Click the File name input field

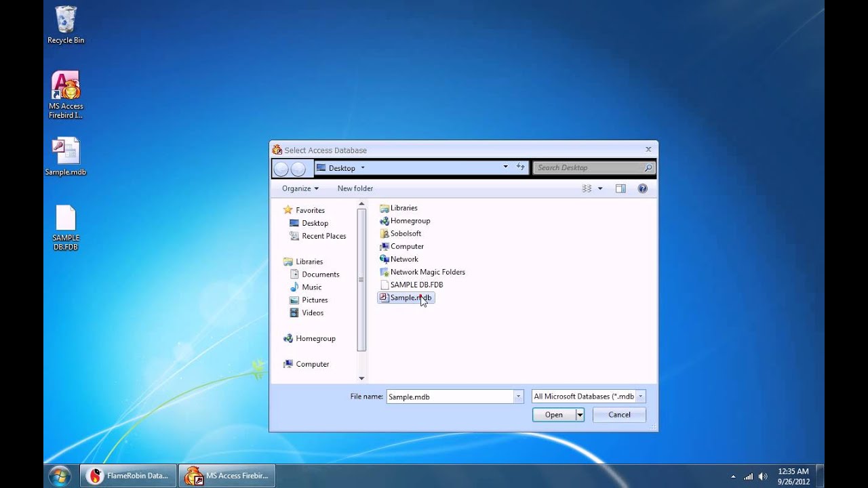point(450,396)
